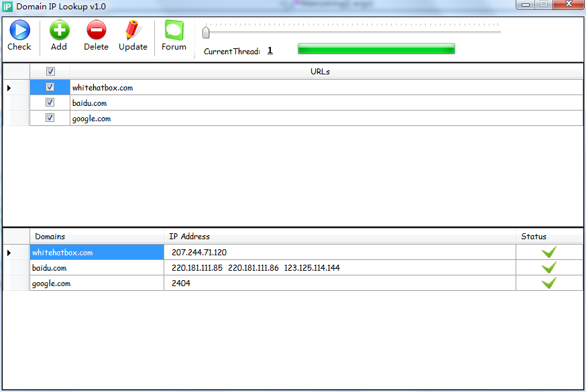
Task: Uncheck the baidu.com checkbox
Action: tap(50, 103)
